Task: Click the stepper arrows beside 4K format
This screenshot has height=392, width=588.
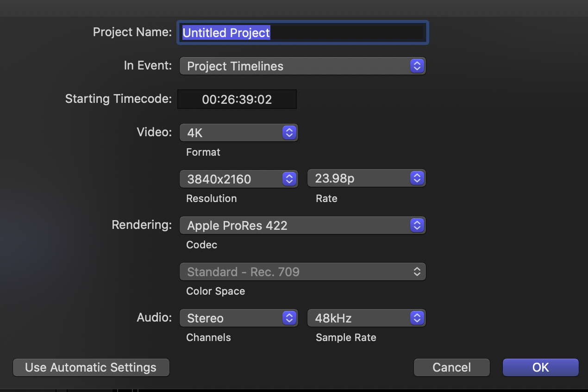Action: [x=289, y=133]
